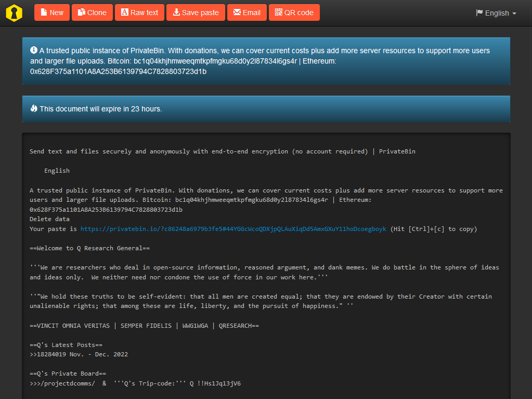Click the 'VINCIT OMNIA VERITAS' heading line
The image size is (532, 399).
pos(144,326)
